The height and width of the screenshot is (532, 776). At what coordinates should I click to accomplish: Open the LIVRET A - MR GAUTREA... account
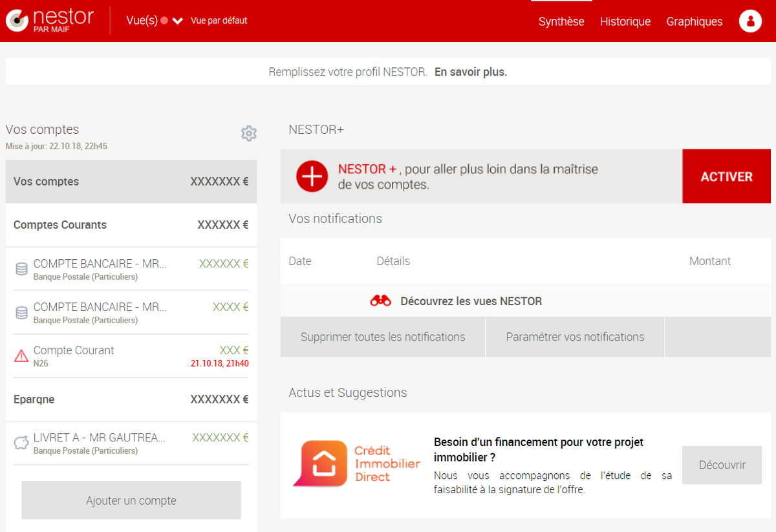click(x=131, y=443)
